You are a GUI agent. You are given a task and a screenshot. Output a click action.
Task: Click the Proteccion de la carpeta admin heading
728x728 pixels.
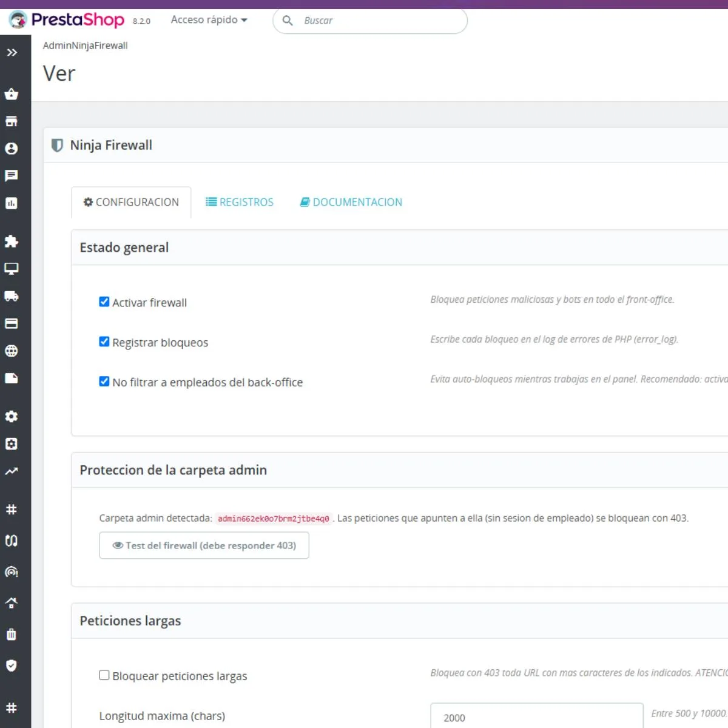point(174,470)
